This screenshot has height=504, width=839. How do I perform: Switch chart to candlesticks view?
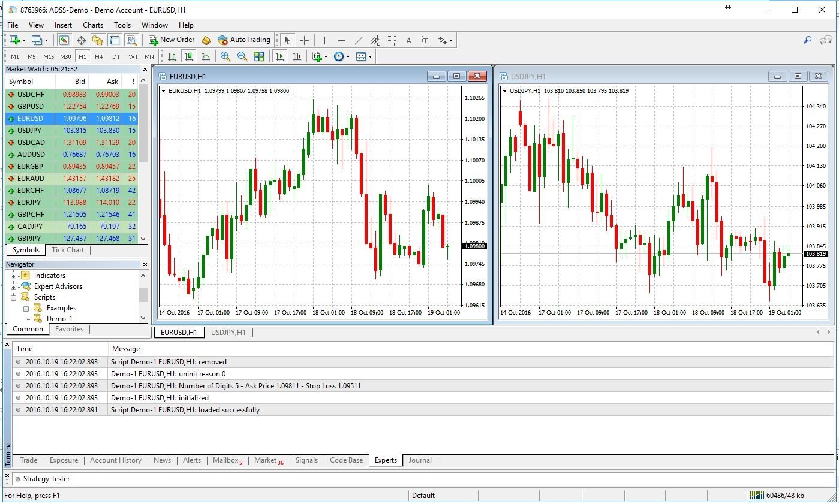point(189,56)
